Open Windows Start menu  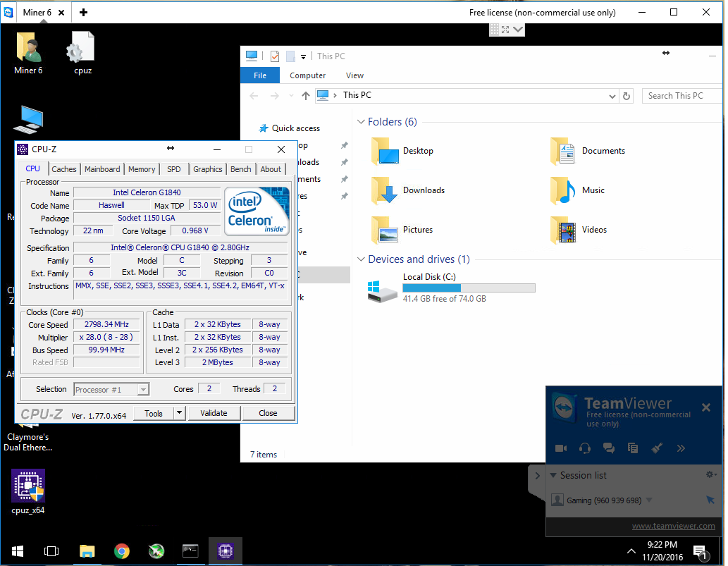[18, 551]
